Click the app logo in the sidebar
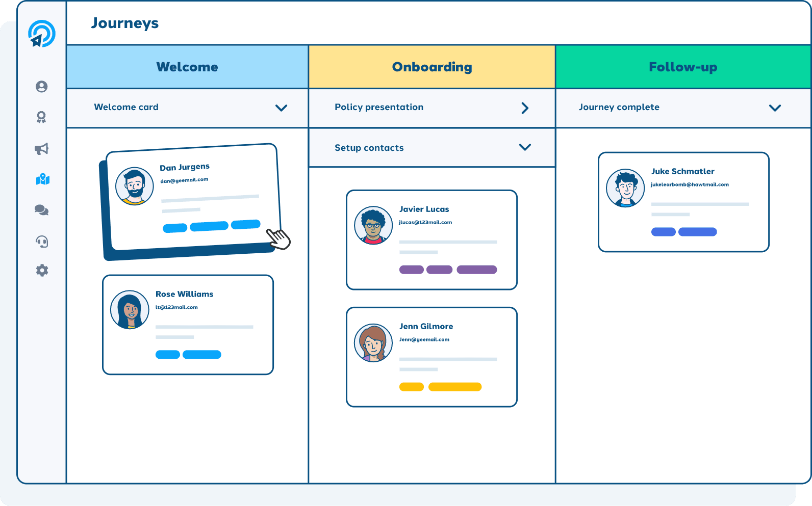 [41, 34]
